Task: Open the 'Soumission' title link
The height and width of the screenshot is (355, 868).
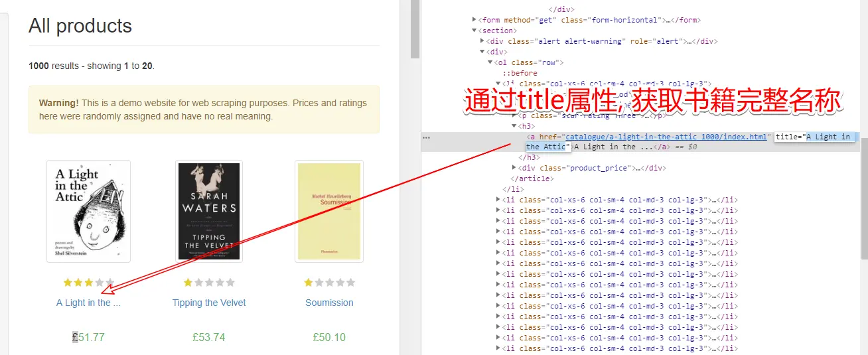Action: pyautogui.click(x=329, y=303)
